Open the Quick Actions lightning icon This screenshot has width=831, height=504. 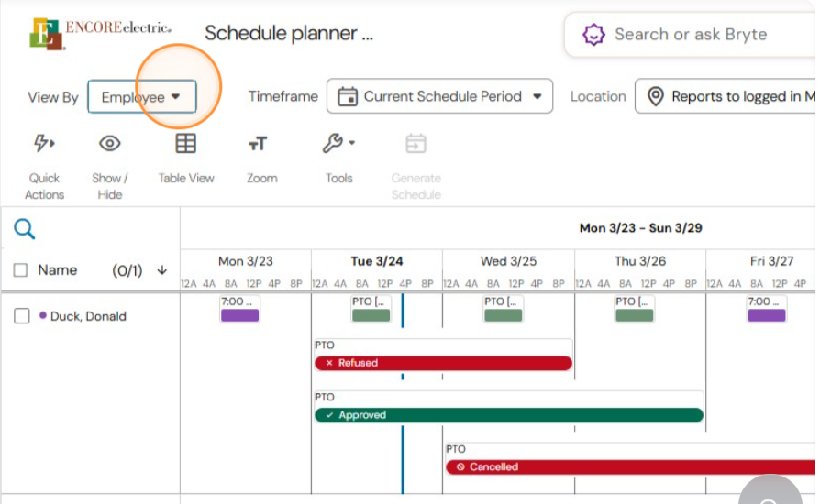click(x=44, y=143)
